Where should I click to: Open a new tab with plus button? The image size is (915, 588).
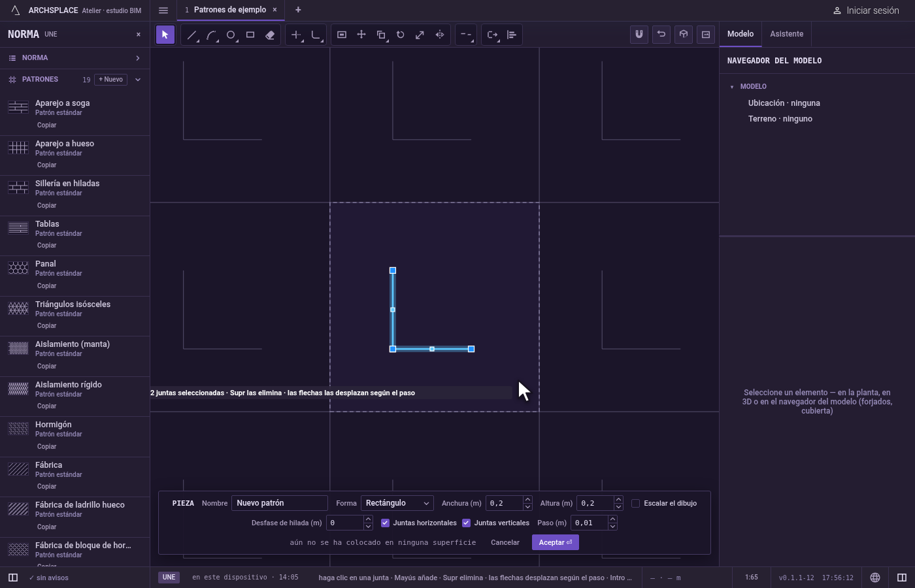pyautogui.click(x=298, y=10)
